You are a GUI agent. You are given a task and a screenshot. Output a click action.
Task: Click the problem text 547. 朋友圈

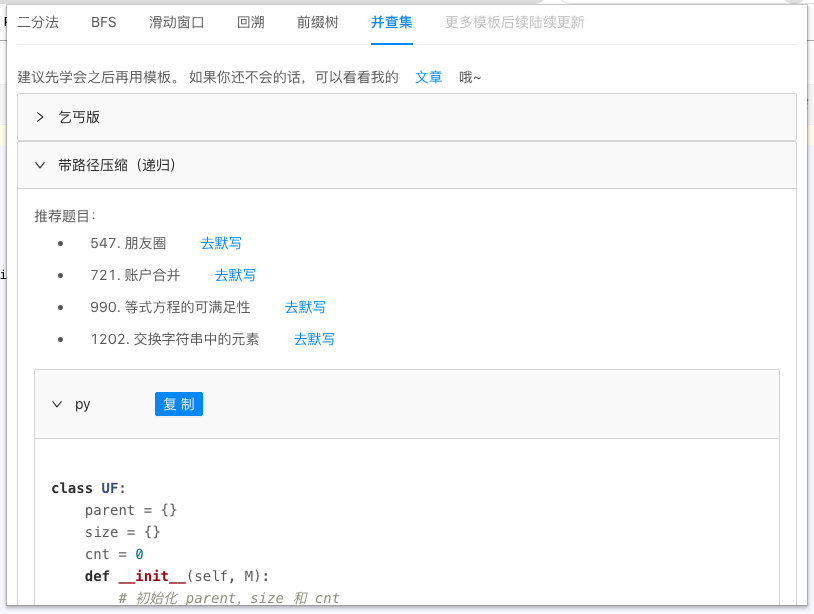(x=128, y=243)
